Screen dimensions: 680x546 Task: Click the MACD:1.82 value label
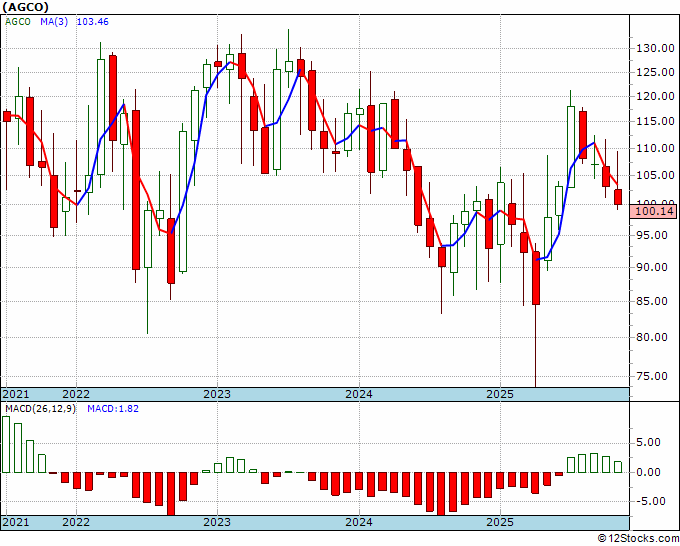pyautogui.click(x=113, y=409)
